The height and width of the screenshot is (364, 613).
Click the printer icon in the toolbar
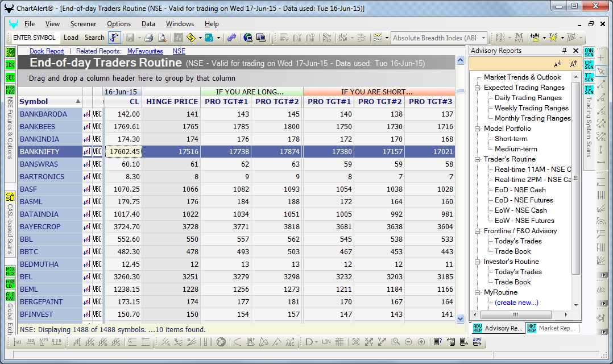[x=148, y=38]
